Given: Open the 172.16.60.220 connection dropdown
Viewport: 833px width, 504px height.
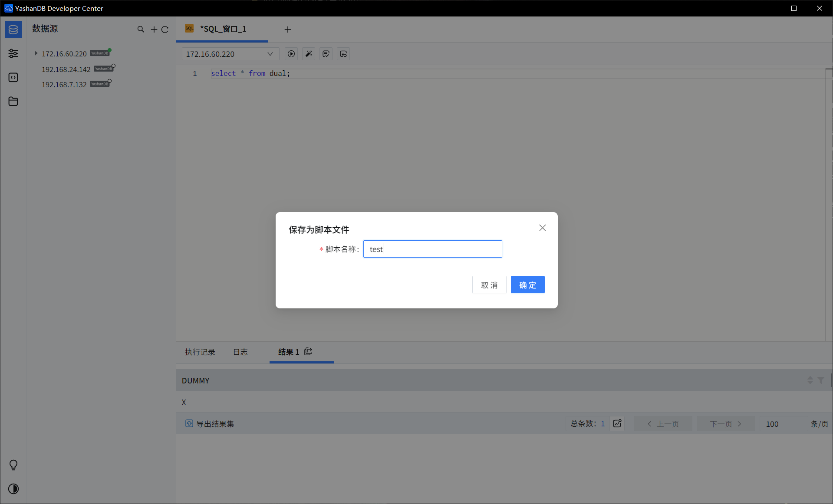Looking at the screenshot, I should pos(230,54).
